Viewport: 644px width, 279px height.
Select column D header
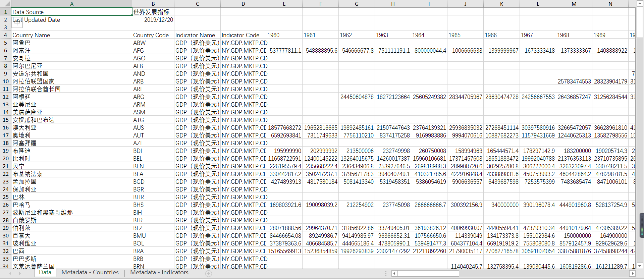244,4
